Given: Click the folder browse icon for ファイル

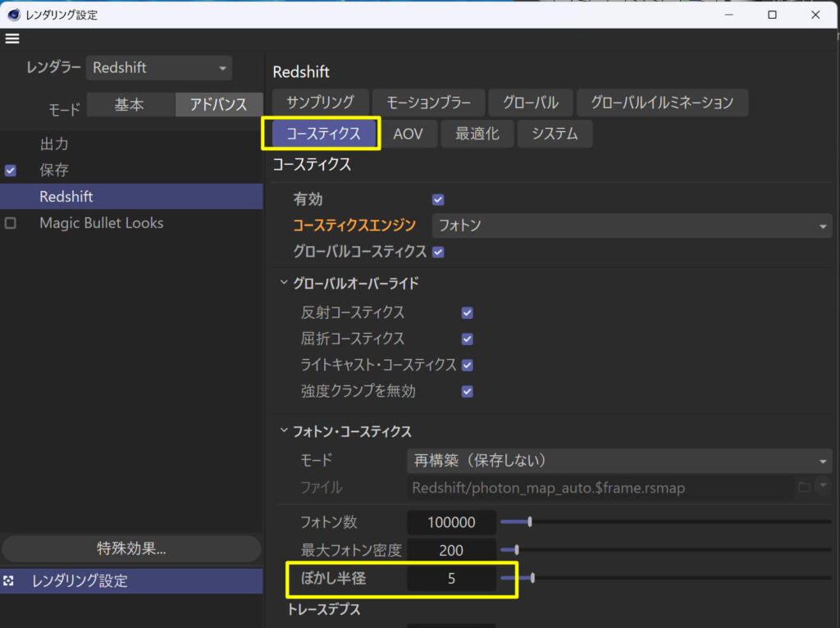Looking at the screenshot, I should 804,487.
